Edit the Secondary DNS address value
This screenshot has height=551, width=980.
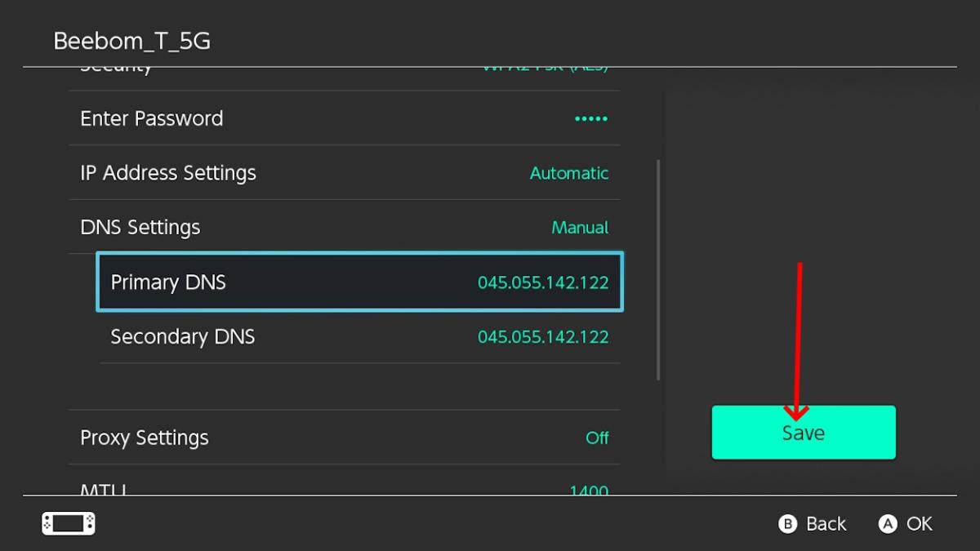click(543, 337)
